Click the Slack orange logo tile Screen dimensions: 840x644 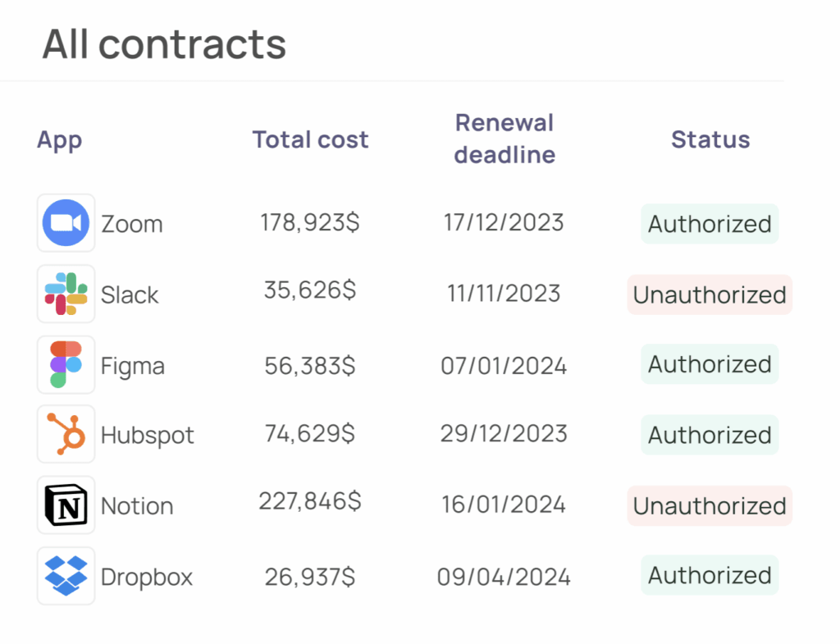(x=66, y=294)
